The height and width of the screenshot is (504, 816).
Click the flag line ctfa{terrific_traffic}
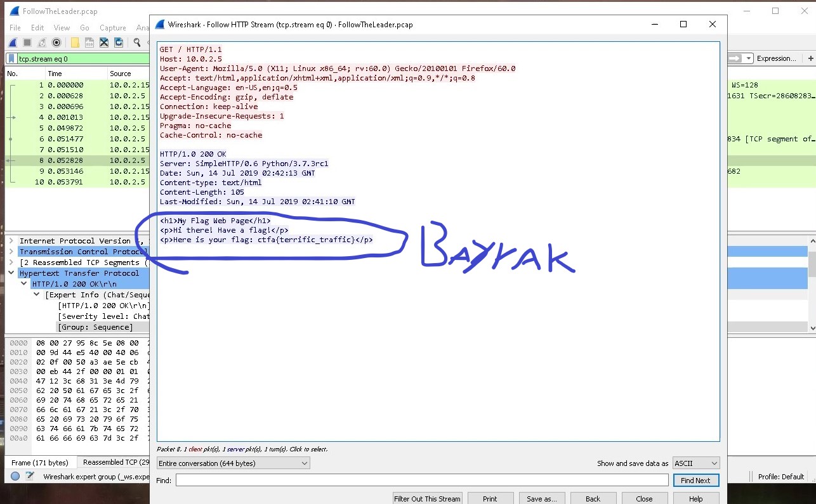pyautogui.click(x=267, y=240)
